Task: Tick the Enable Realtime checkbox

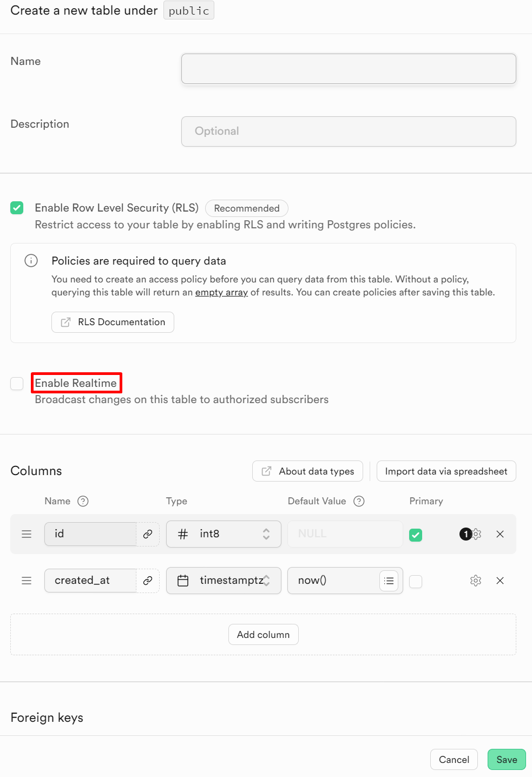Action: click(17, 384)
